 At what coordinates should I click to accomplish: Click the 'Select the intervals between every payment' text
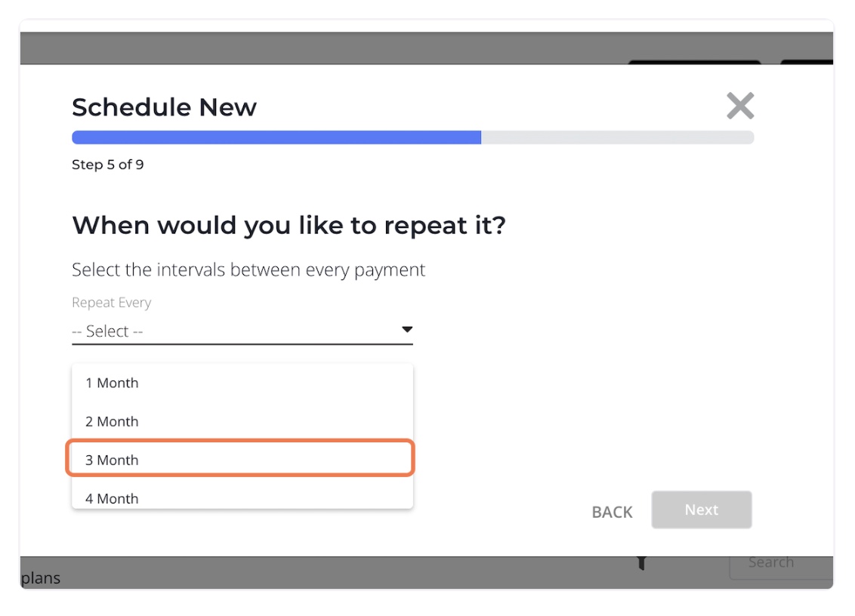[x=248, y=269]
